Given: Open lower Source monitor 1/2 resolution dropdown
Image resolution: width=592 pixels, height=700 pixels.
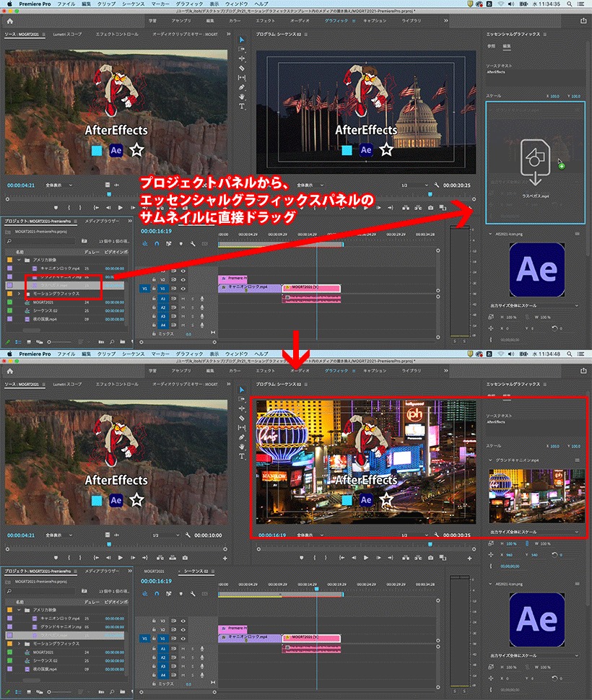Looking at the screenshot, I should (x=165, y=535).
